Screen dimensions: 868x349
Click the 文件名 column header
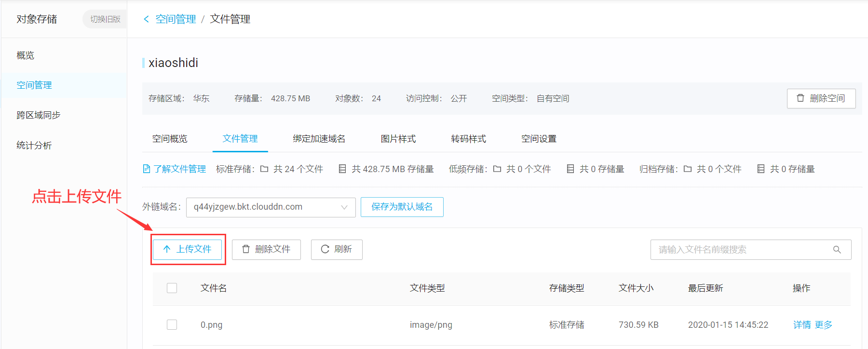pos(214,288)
